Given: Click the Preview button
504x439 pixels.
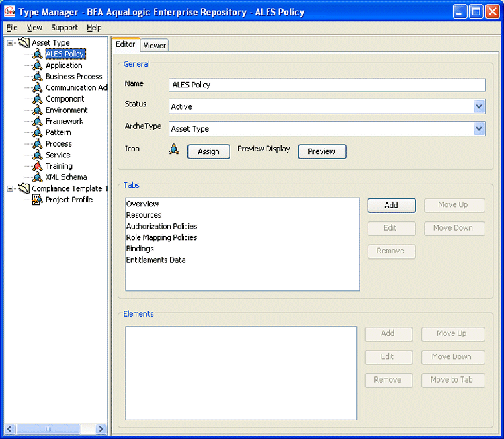Looking at the screenshot, I should (x=322, y=151).
